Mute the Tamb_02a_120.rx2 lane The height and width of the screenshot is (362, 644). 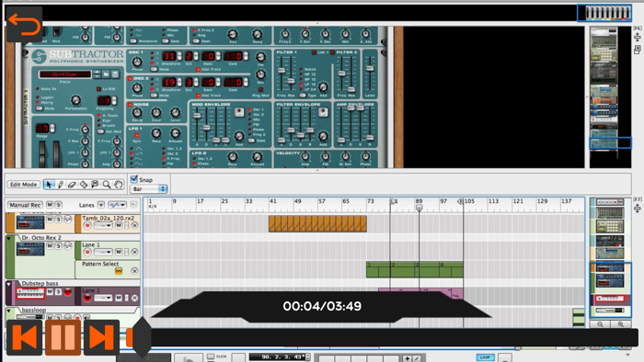(x=119, y=225)
